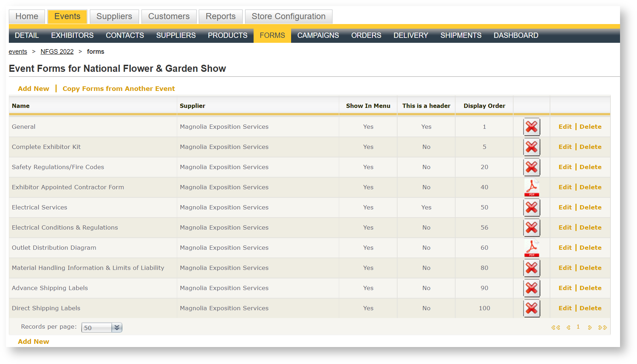The image size is (637, 364).
Task: Sort by the Display Order column header
Action: (x=484, y=106)
